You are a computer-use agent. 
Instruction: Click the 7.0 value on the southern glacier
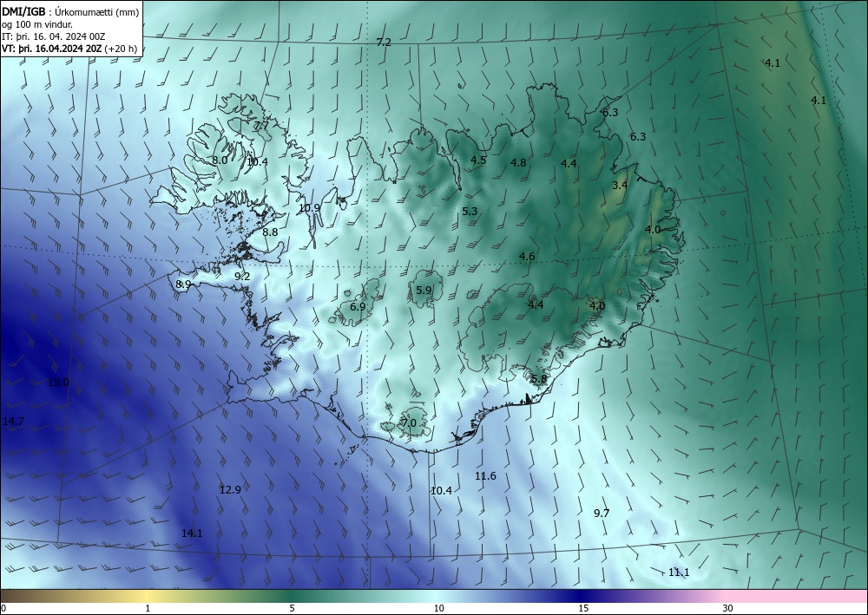click(409, 423)
